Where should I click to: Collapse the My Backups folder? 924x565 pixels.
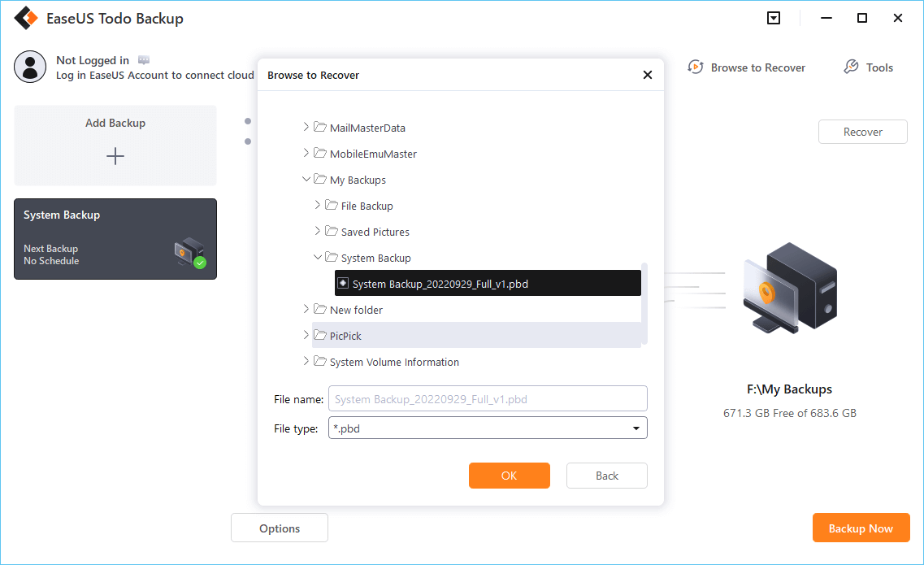(x=306, y=180)
